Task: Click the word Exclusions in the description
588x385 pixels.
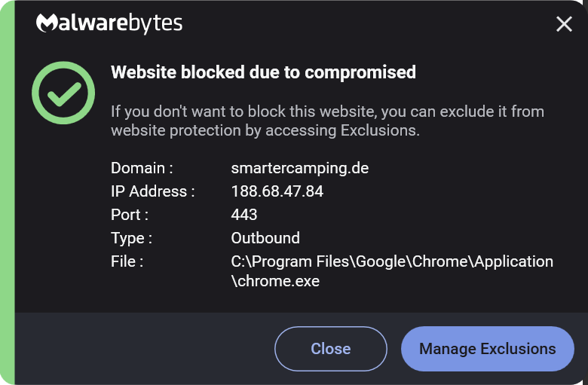Action: click(380, 130)
